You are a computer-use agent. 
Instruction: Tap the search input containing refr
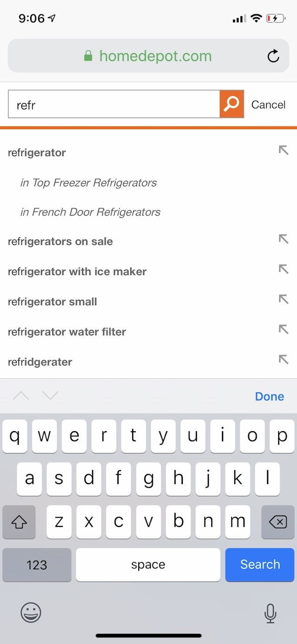(111, 104)
